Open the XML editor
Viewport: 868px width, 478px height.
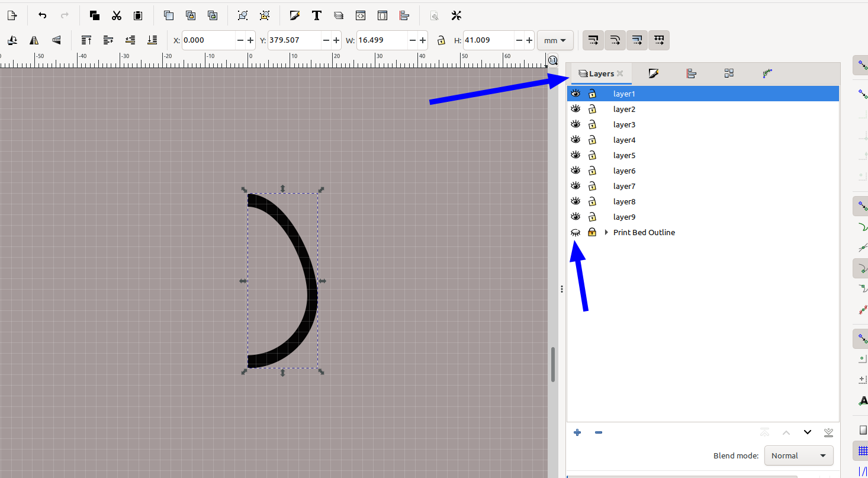(361, 15)
